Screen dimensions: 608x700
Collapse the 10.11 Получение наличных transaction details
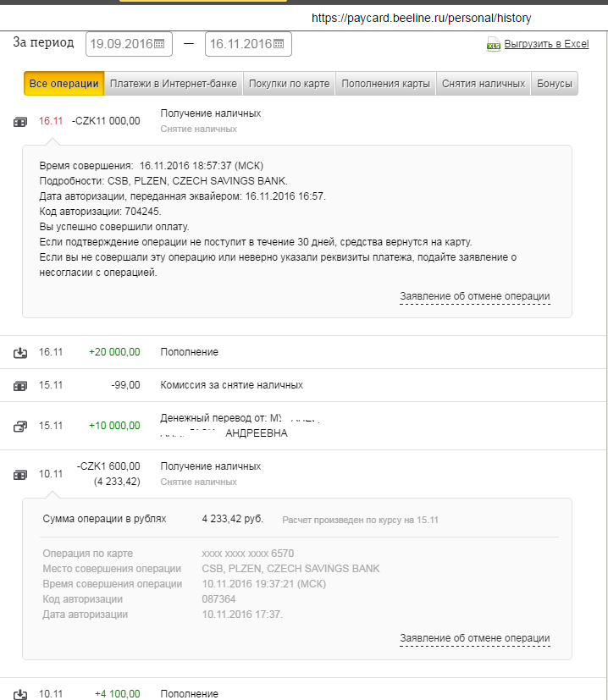[x=210, y=466]
